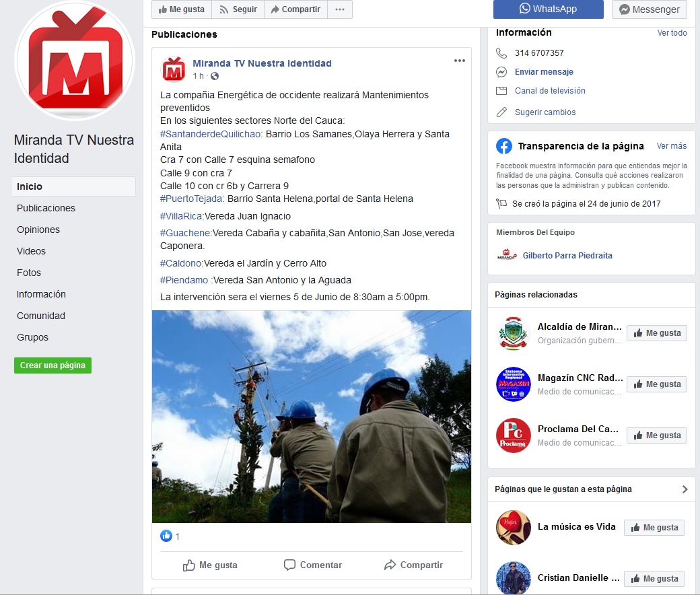
Task: Expand Páginas que le gustan chevron arrow
Action: [x=685, y=489]
